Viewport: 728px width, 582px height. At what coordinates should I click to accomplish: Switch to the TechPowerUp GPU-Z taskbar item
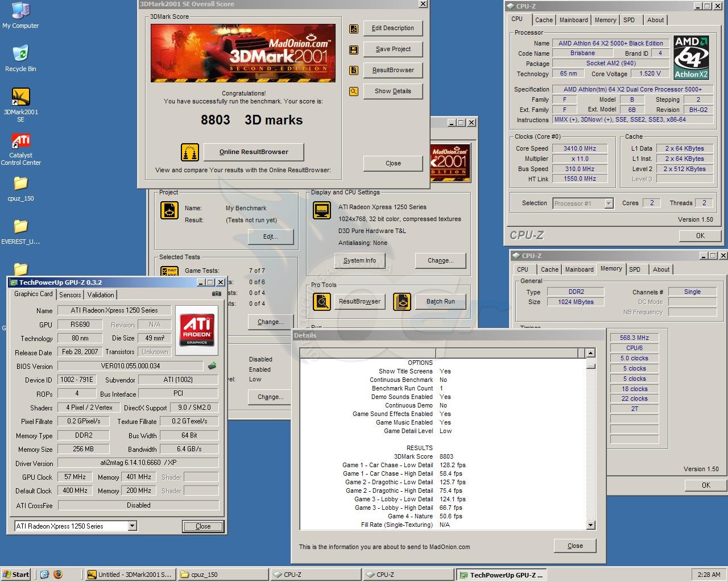pyautogui.click(x=500, y=575)
